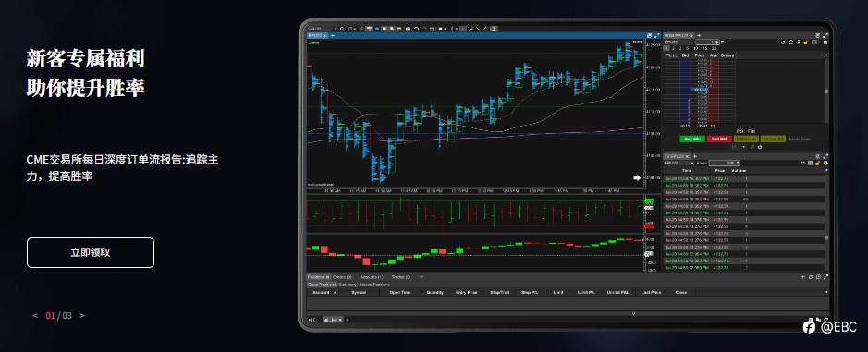Click the 立即领取 button
868x352 pixels.
[x=91, y=252]
